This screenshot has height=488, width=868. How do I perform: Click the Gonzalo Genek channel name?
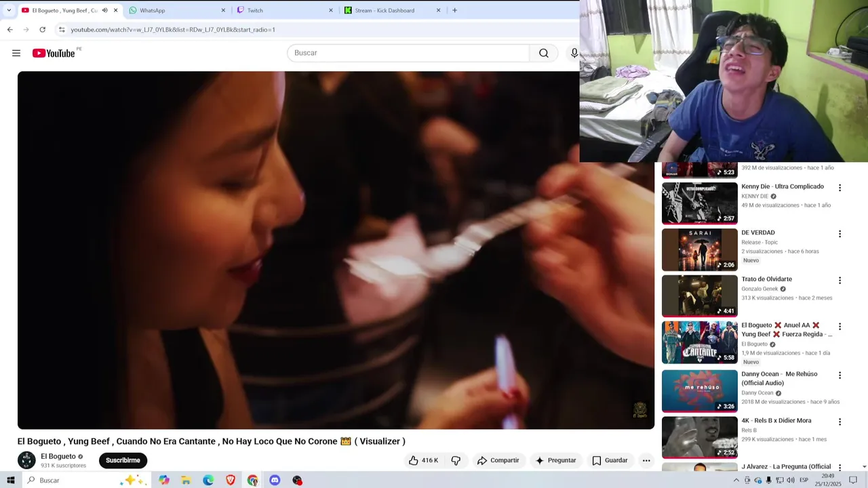click(x=759, y=289)
